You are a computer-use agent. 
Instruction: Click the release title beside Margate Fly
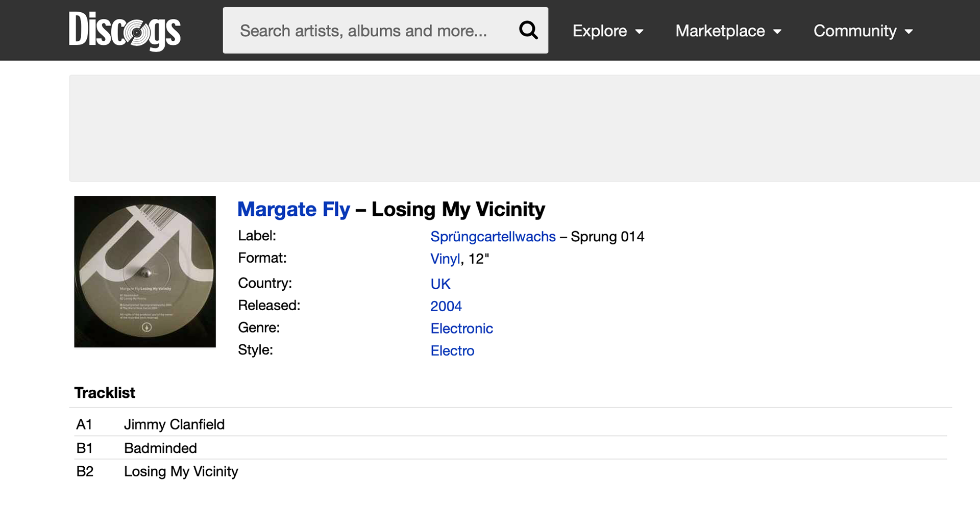[458, 209]
